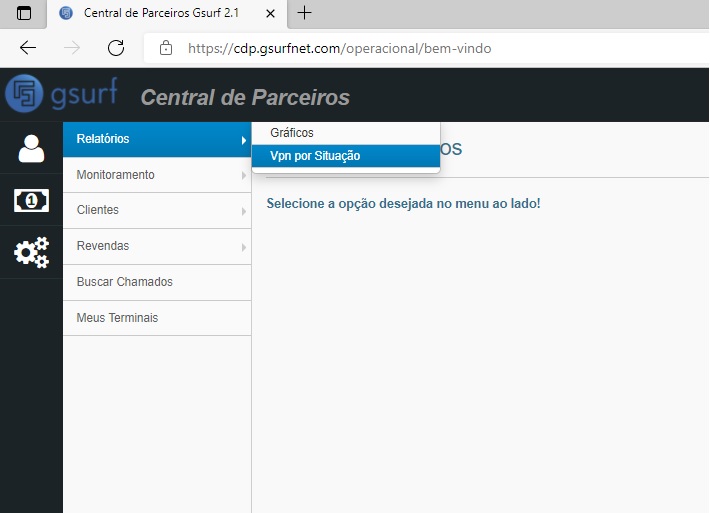Expand the Revendas submenu arrow
This screenshot has width=710, height=513.
coord(244,247)
